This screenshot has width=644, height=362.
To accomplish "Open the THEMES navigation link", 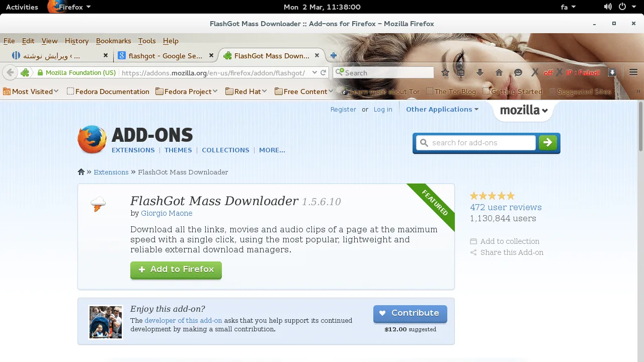I will [178, 150].
